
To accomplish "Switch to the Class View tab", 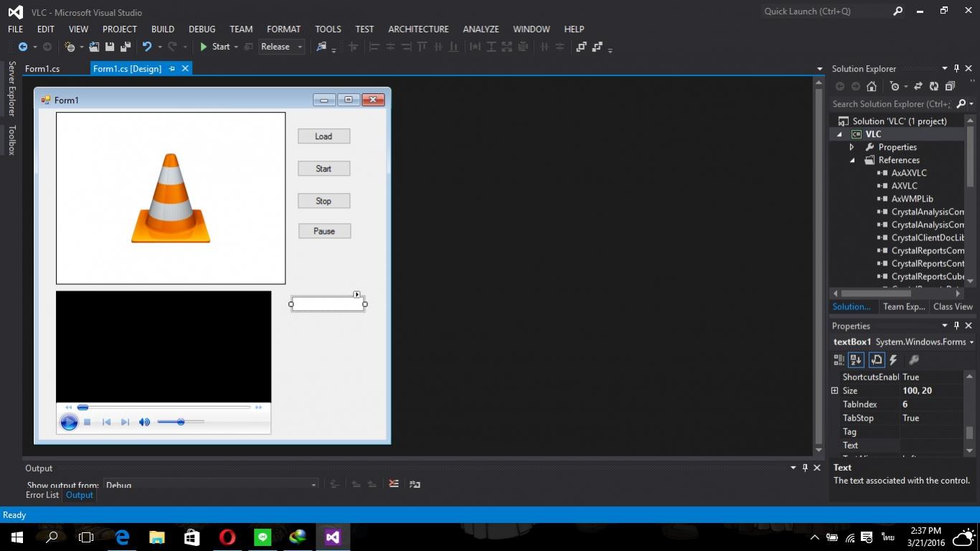I will [x=953, y=306].
